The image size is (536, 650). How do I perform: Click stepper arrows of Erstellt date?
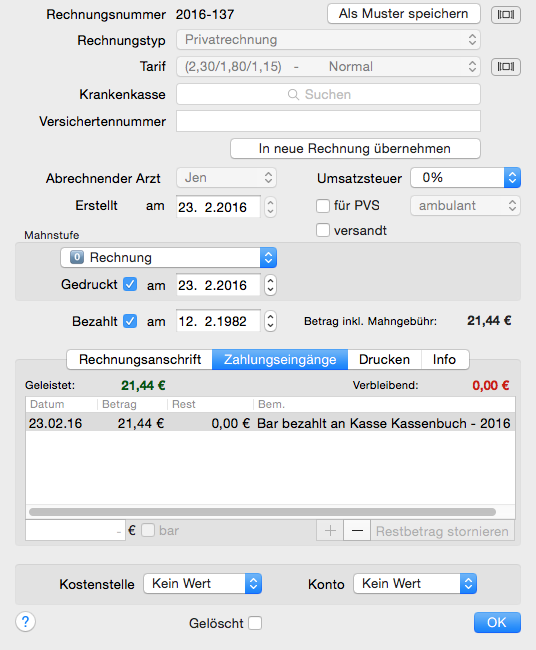pyautogui.click(x=270, y=206)
